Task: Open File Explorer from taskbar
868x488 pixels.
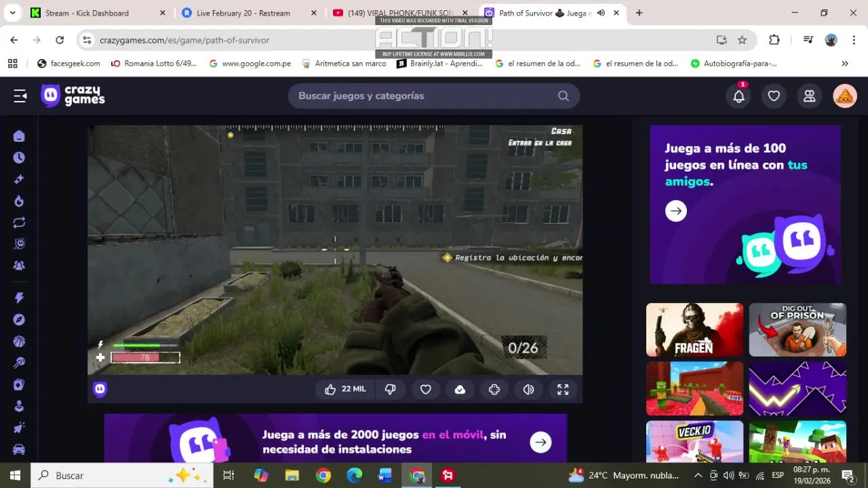Action: (x=292, y=475)
